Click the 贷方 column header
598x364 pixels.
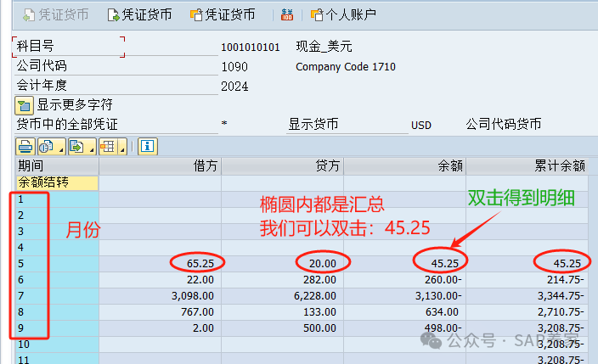[283, 166]
